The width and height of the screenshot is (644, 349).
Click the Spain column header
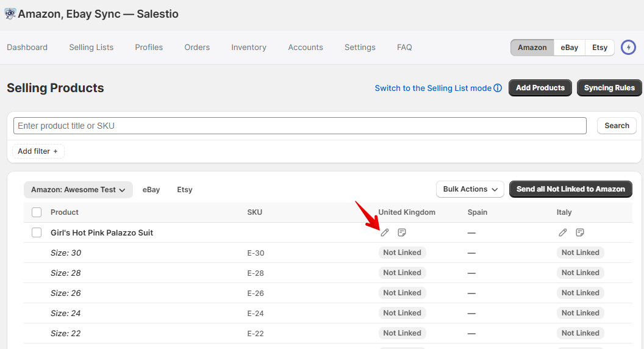(x=478, y=212)
